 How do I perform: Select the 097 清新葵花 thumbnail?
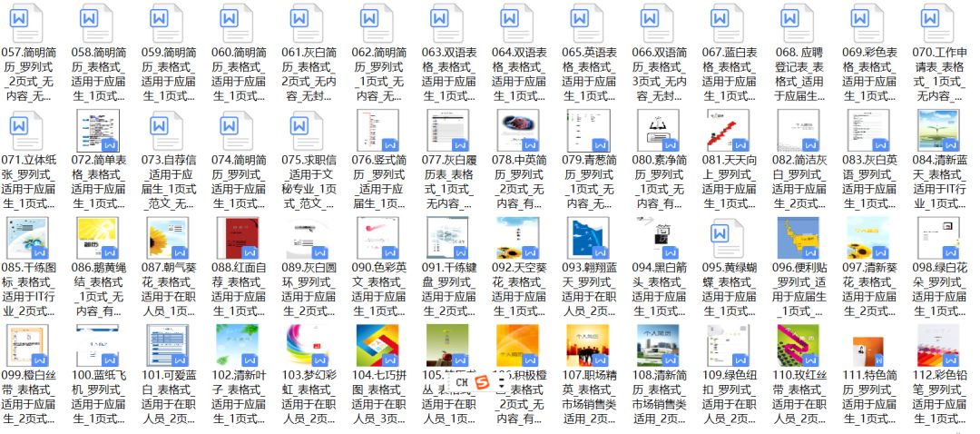[868, 238]
